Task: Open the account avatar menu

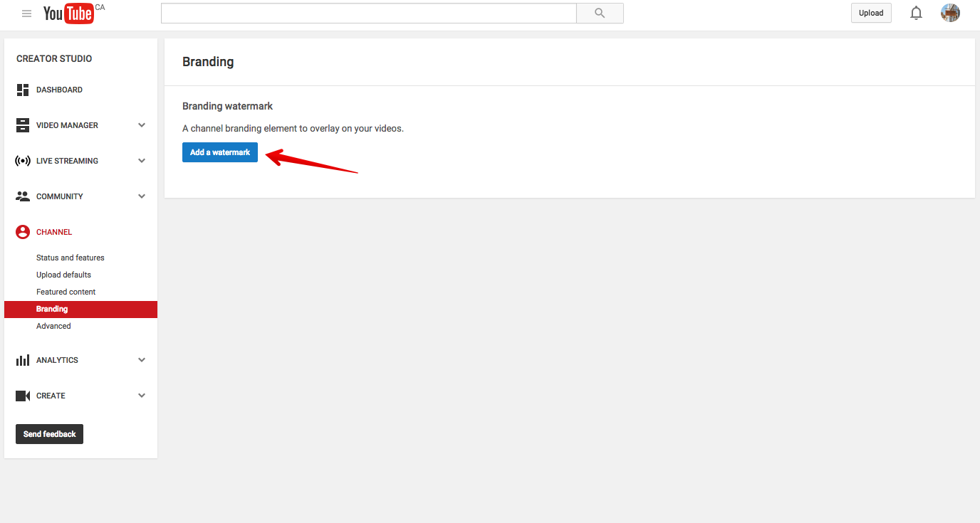Action: (950, 13)
